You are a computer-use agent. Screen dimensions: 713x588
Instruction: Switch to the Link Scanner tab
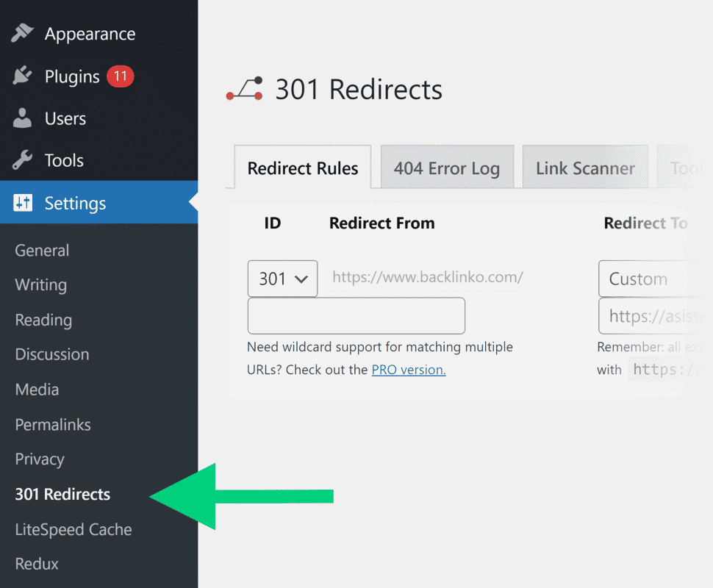click(584, 168)
